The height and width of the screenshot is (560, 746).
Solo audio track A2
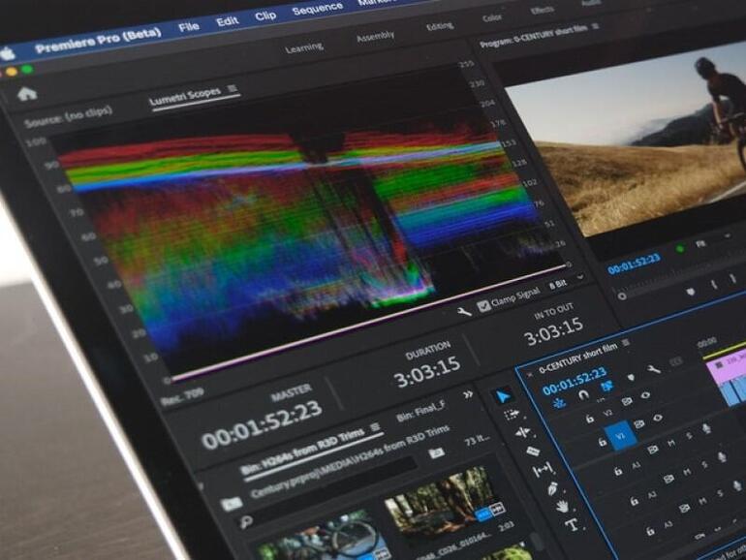tap(704, 465)
